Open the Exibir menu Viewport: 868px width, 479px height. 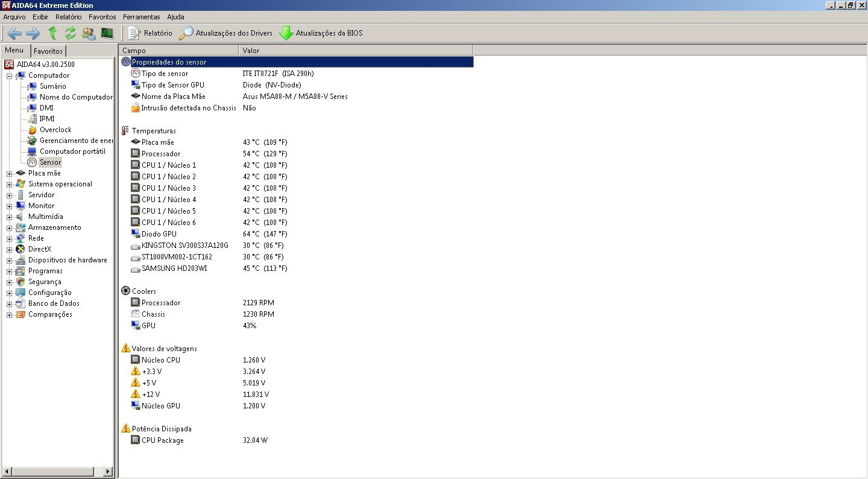point(40,17)
